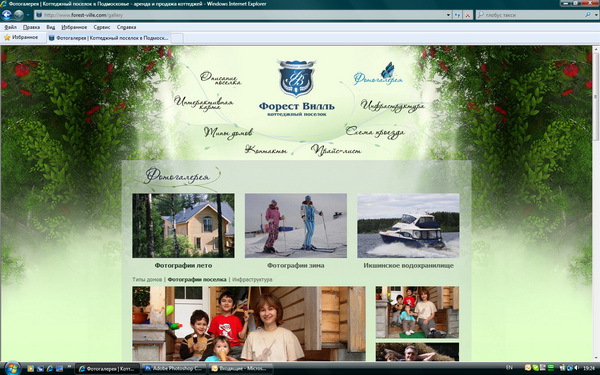Click the red Stop loading icon

click(x=468, y=15)
